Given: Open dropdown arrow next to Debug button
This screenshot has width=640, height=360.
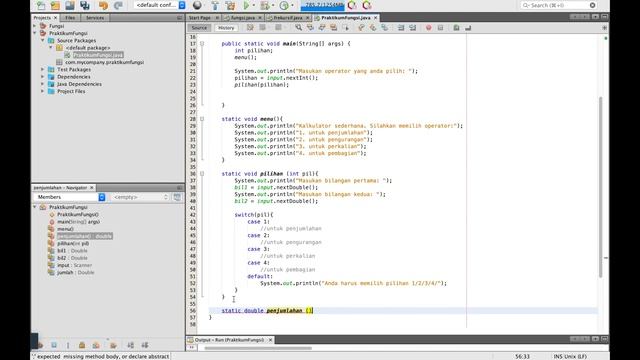Looking at the screenshot, I should click(x=273, y=5).
